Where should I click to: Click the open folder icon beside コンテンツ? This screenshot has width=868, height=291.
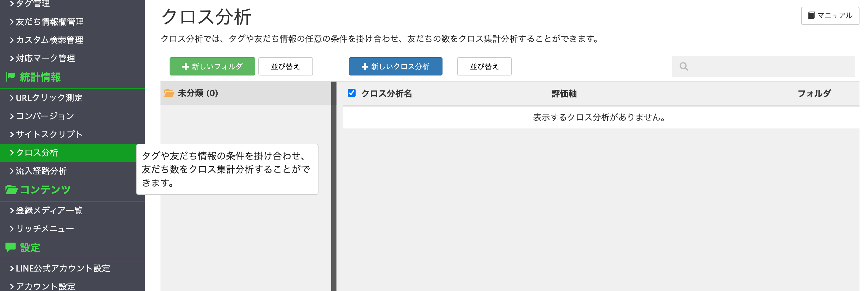point(11,190)
